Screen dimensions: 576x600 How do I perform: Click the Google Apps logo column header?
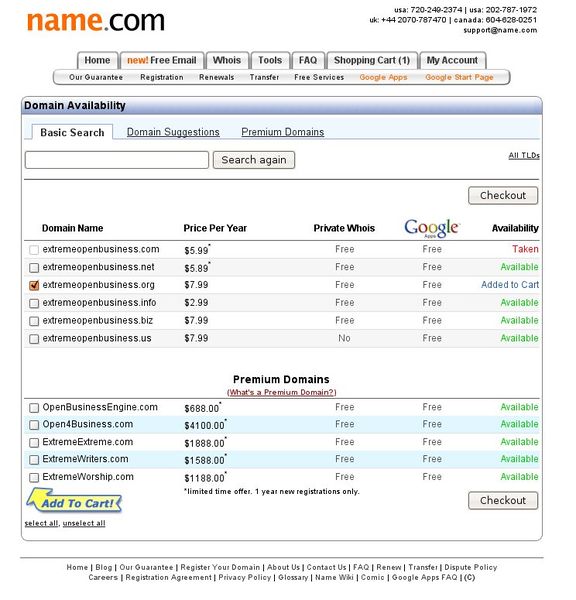[x=432, y=228]
